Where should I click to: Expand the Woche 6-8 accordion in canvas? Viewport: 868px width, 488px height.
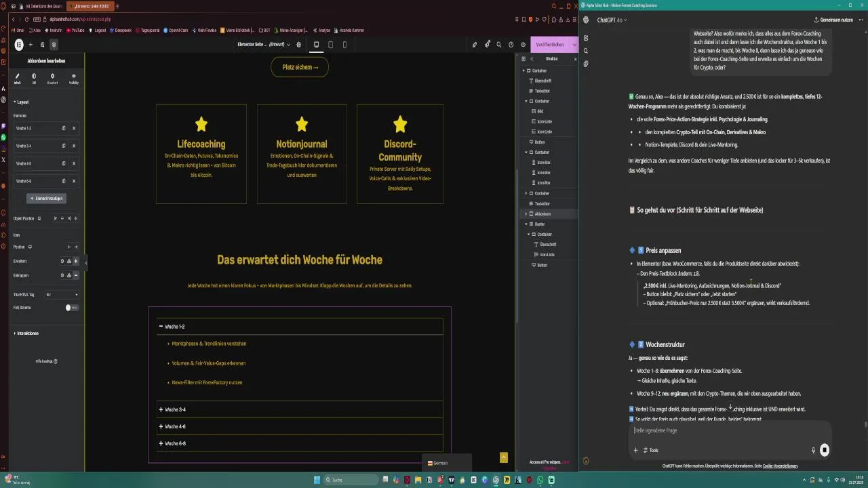[300, 443]
